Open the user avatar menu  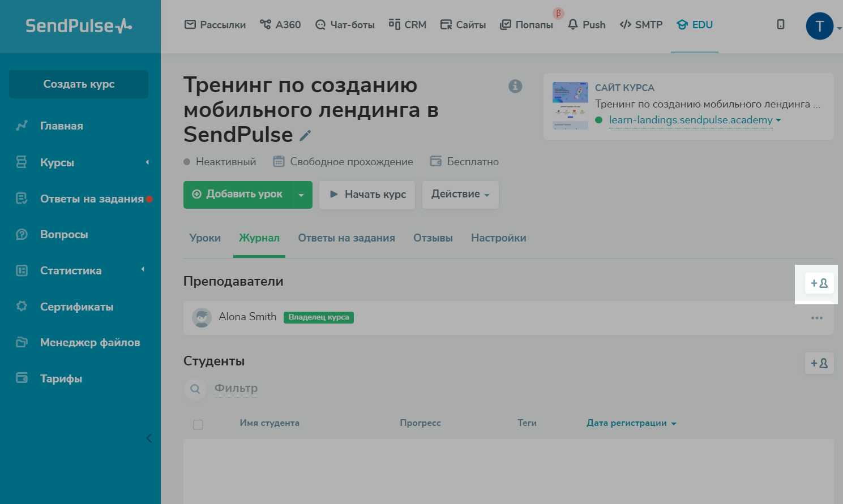[819, 26]
